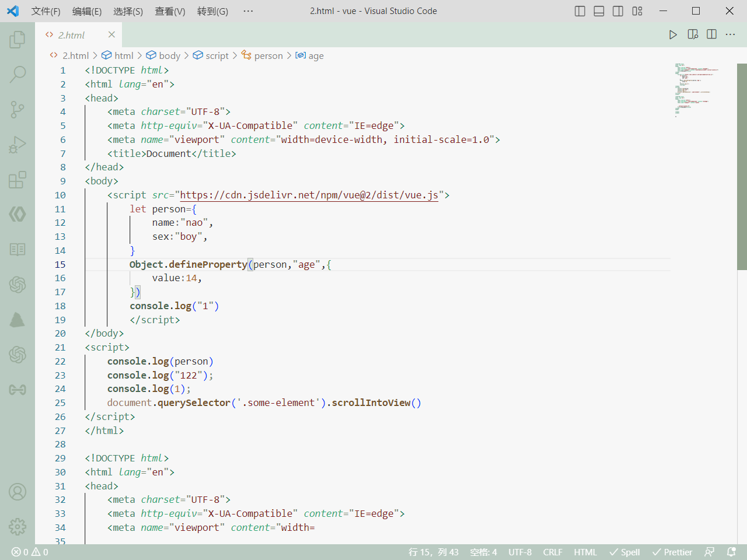Open the 编辑(E) menu
This screenshot has height=560, width=747.
[x=87, y=11]
